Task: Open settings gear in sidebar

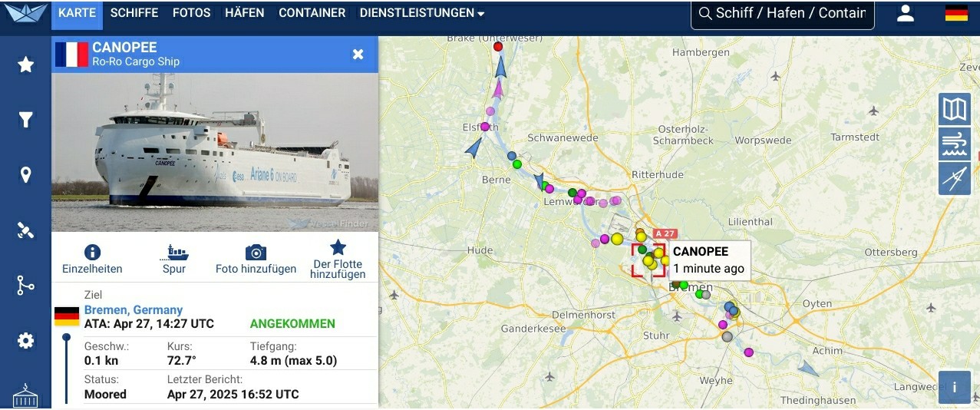Action: coord(25,341)
